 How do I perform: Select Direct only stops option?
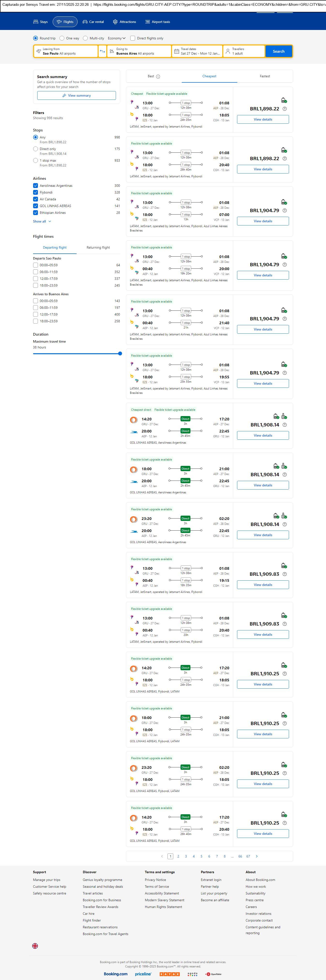[x=35, y=149]
